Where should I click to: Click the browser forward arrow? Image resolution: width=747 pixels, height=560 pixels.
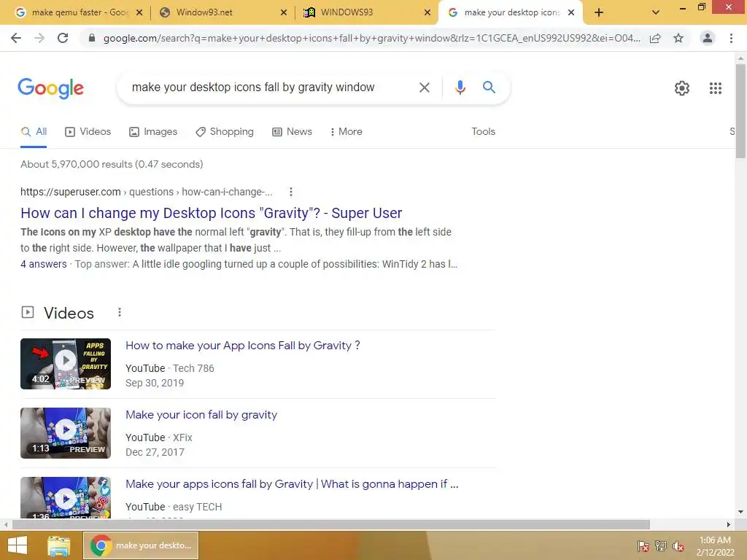tap(39, 38)
